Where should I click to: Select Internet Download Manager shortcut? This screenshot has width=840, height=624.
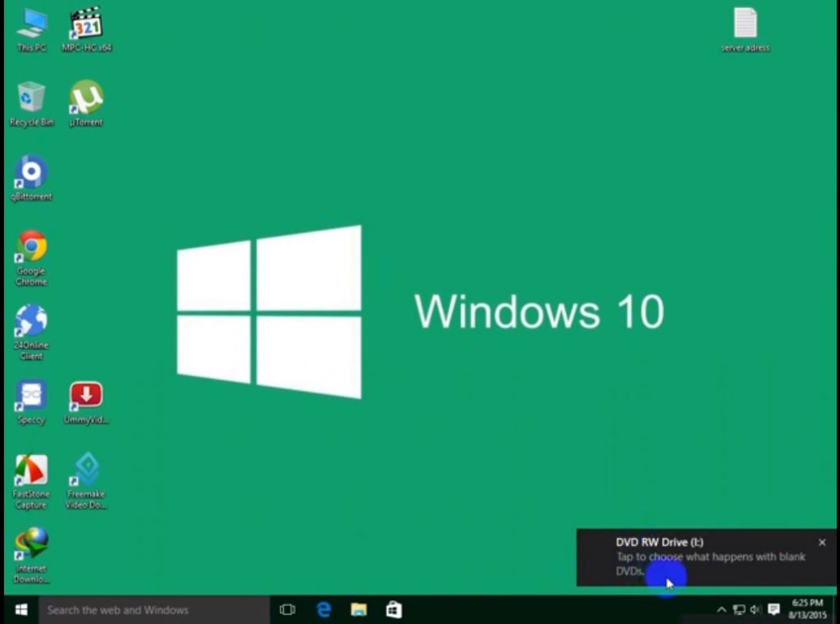(x=31, y=556)
